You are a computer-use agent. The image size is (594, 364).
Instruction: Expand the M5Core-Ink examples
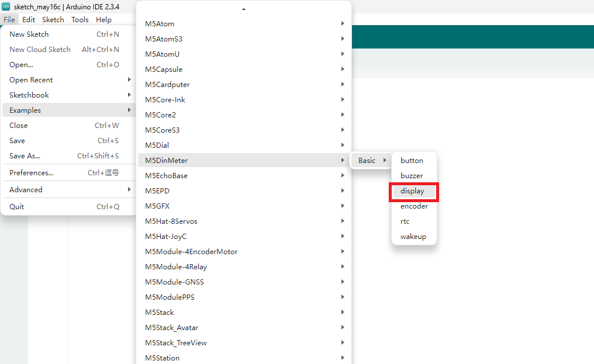[244, 99]
